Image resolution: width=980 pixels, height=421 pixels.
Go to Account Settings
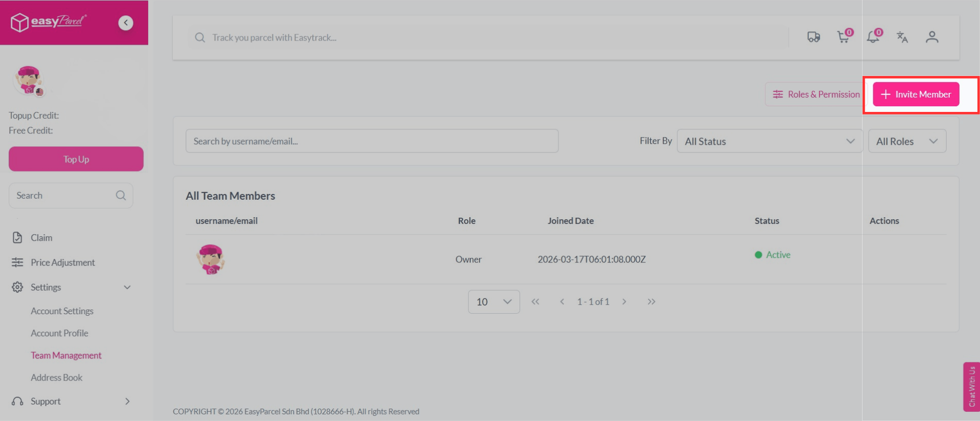(62, 311)
